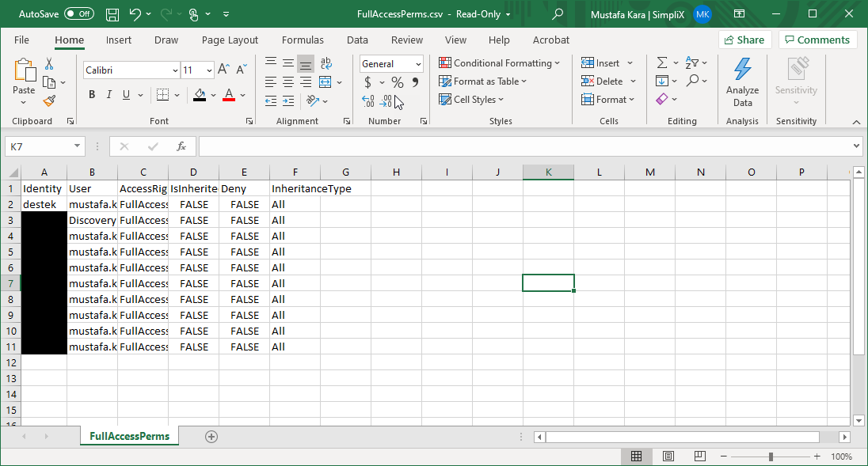This screenshot has width=868, height=466.
Task: Open the Calibri font name dropdown
Action: click(175, 70)
